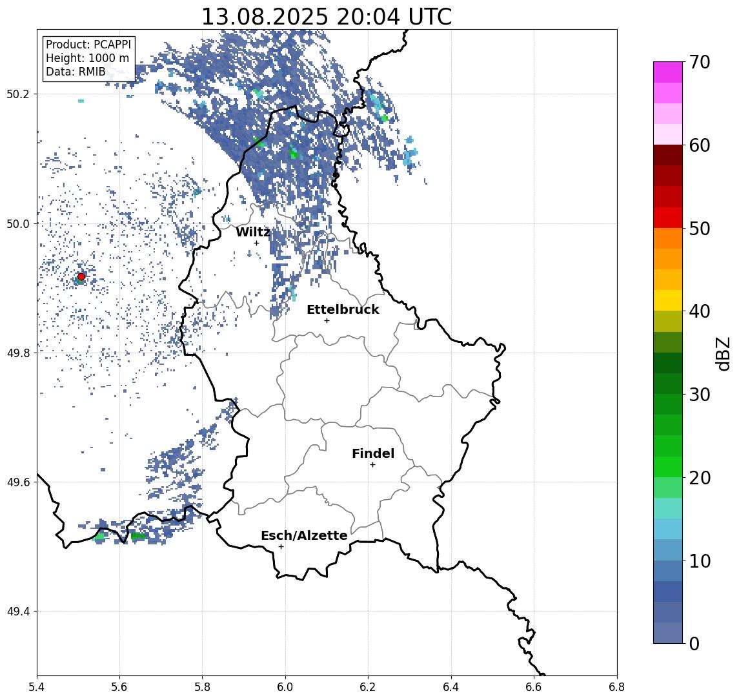Click the Wiltz station cross marker
The image size is (739, 700).
pyautogui.click(x=256, y=243)
